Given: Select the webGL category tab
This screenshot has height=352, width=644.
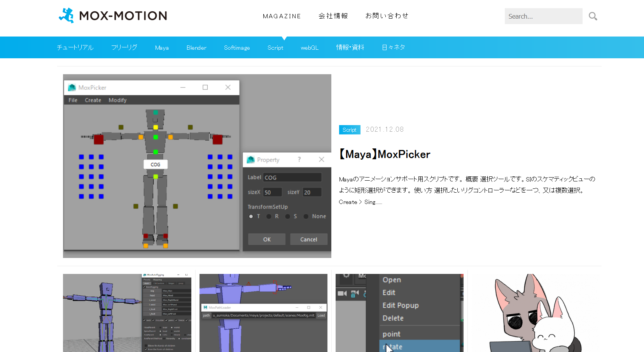Looking at the screenshot, I should tap(310, 47).
